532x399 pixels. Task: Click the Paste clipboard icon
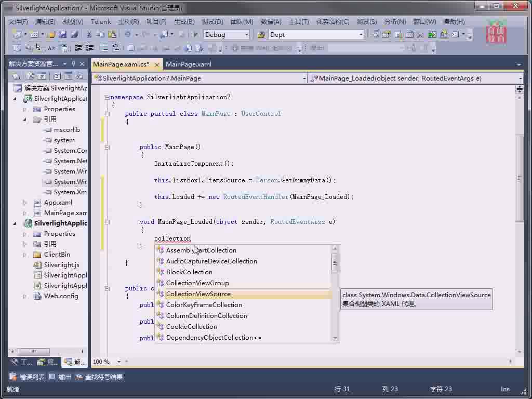coord(112,35)
